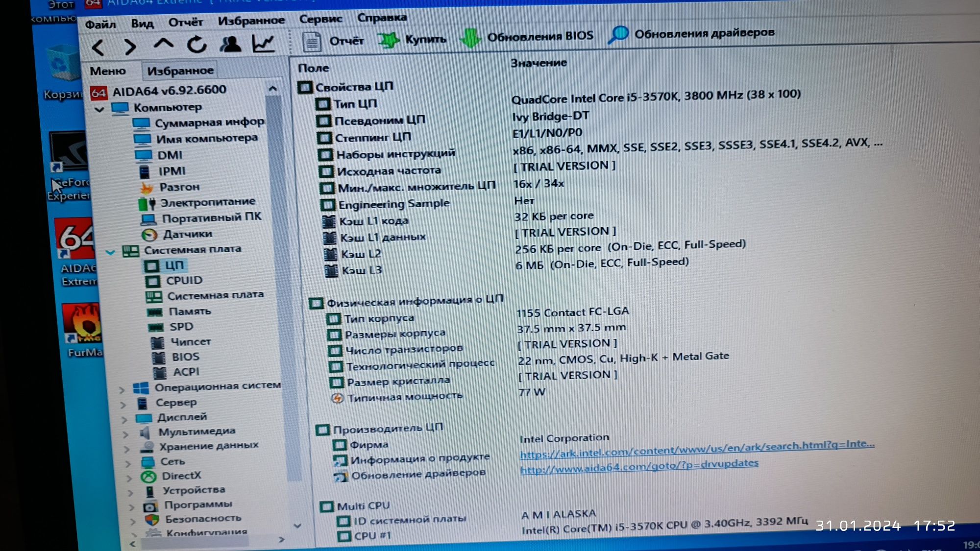
Task: Click the Поле column header
Action: pos(314,69)
